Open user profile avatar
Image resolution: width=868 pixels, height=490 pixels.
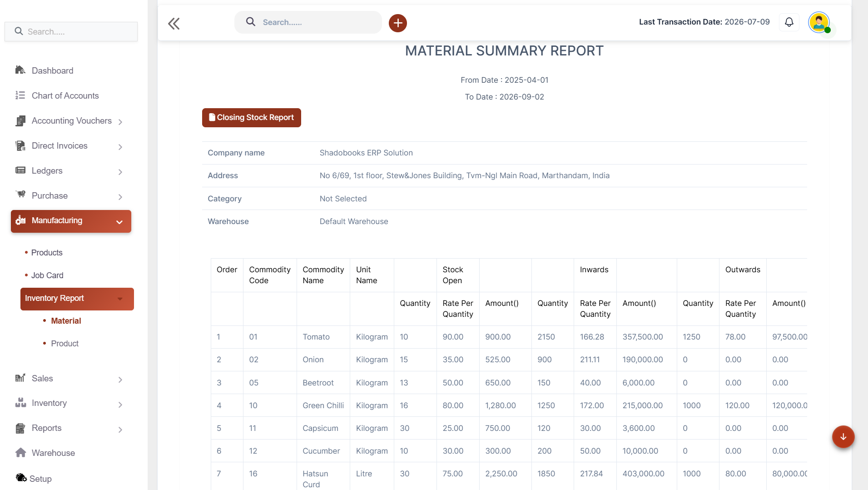pos(818,22)
